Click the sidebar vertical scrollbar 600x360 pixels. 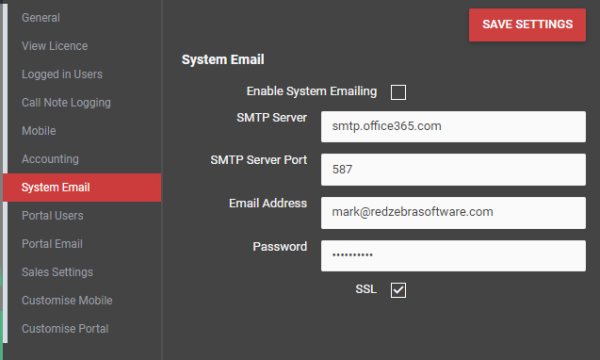click(5, 172)
